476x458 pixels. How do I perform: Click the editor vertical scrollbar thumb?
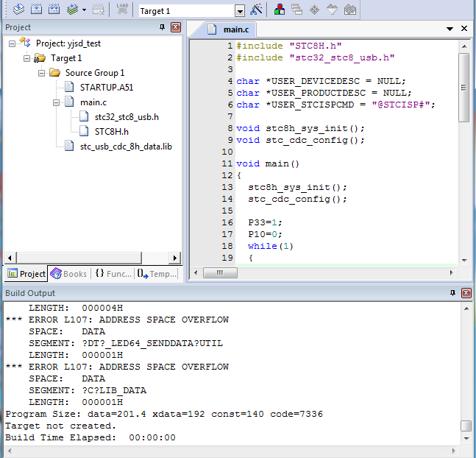464,88
